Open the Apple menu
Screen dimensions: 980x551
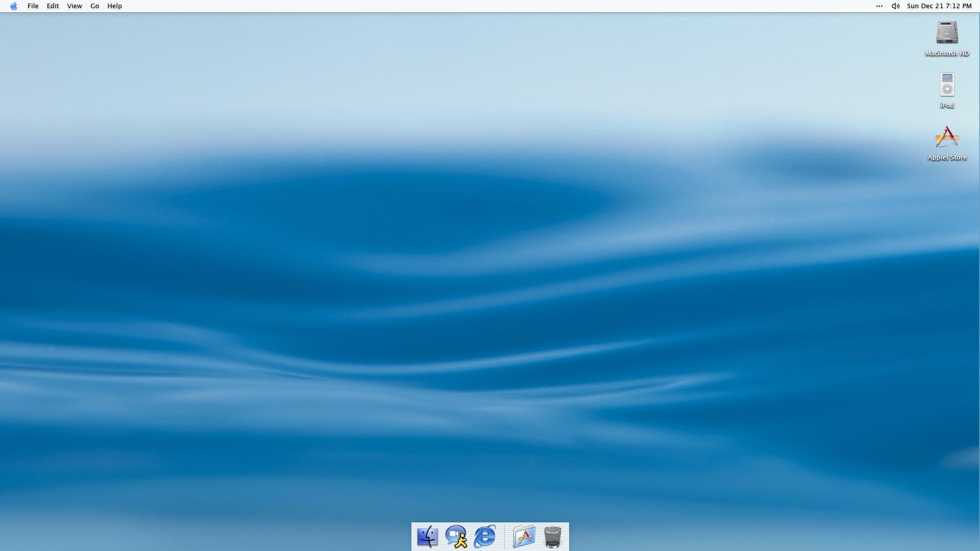click(14, 6)
